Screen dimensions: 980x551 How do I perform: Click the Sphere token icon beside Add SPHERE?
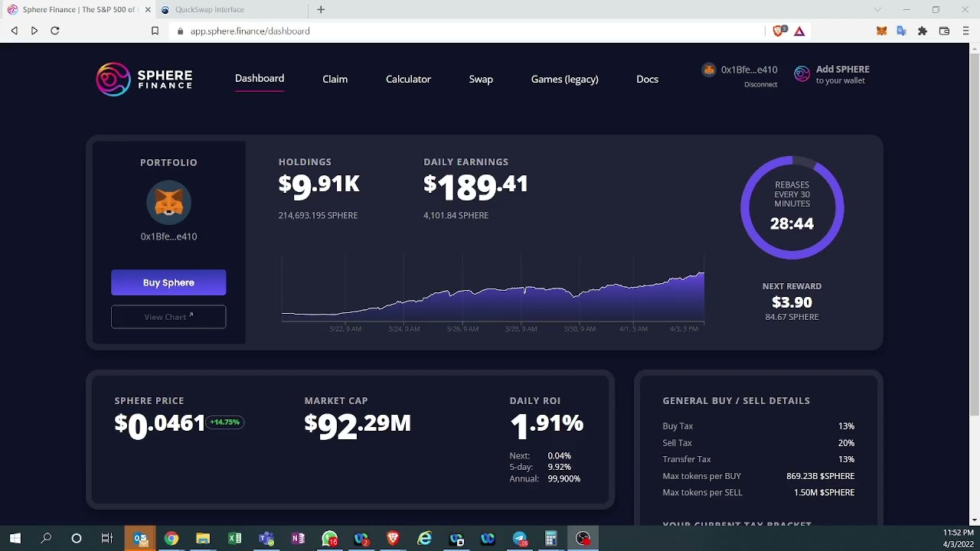[802, 73]
